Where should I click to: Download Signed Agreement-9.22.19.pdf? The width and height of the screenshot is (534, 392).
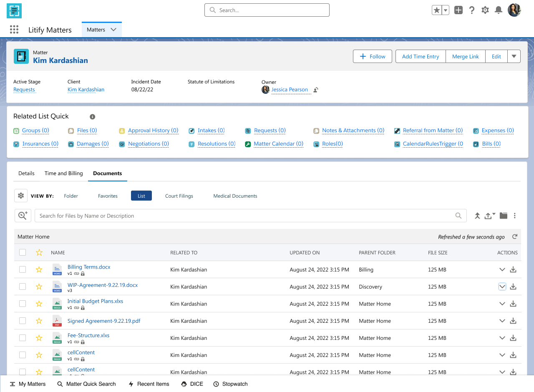[513, 321]
